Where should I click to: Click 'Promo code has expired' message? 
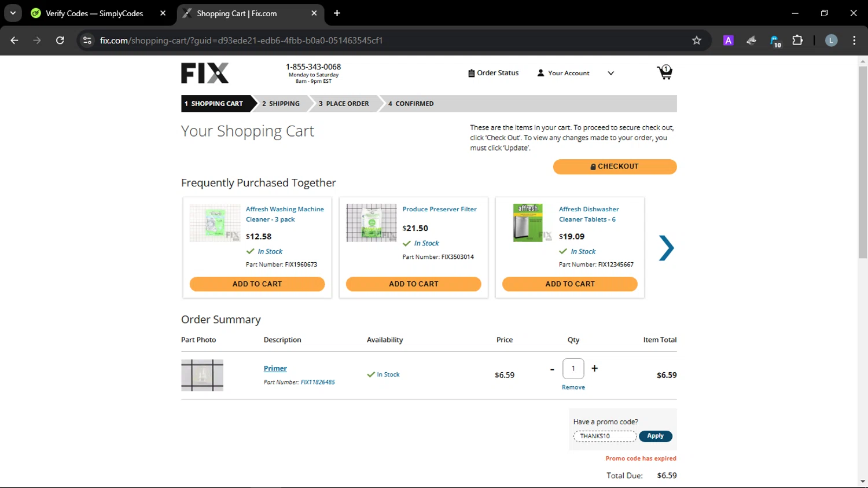point(641,458)
